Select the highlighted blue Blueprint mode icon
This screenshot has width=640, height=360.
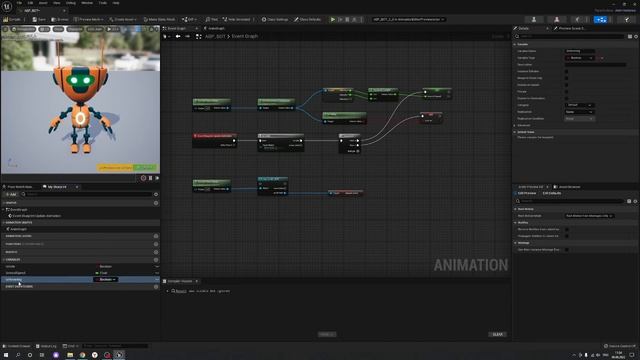coord(600,19)
